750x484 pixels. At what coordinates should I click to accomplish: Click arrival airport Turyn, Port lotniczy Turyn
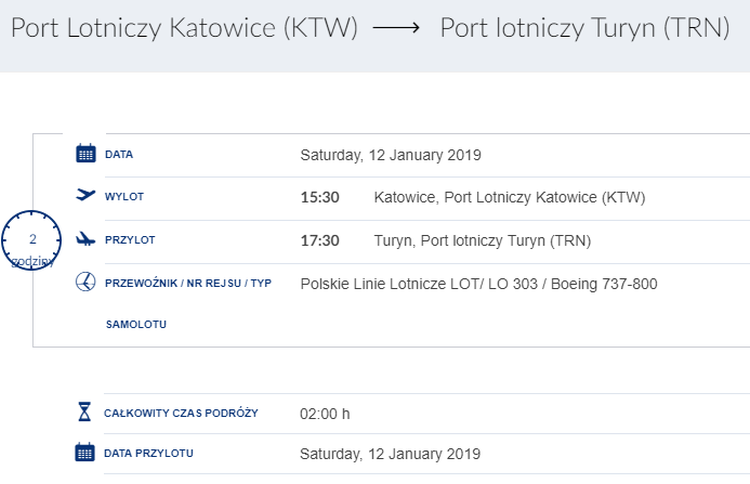[x=482, y=240]
